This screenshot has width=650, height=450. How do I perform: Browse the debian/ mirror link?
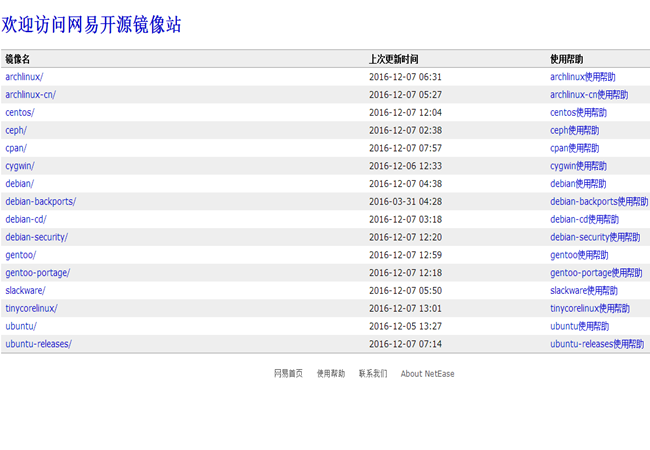pos(19,184)
